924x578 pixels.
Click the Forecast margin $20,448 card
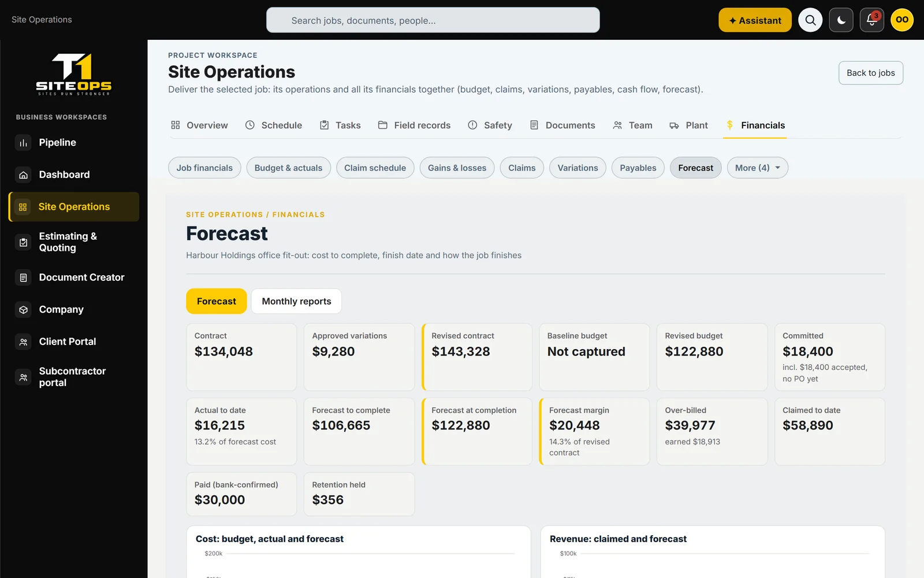[594, 431]
